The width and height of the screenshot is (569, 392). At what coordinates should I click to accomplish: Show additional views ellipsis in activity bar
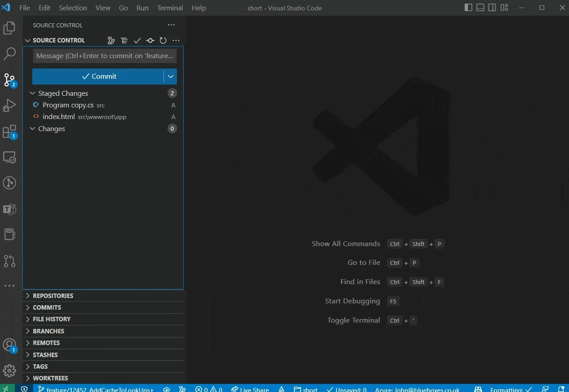pos(9,285)
